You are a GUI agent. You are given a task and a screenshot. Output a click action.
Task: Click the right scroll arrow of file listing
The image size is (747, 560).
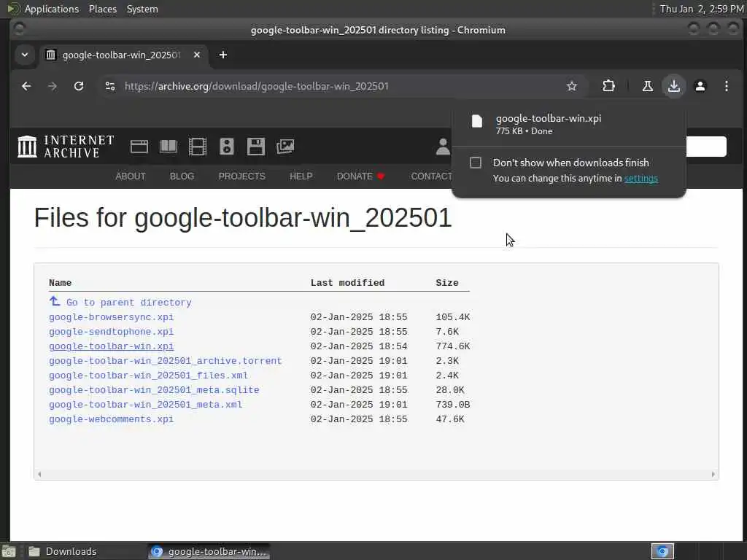(713, 474)
